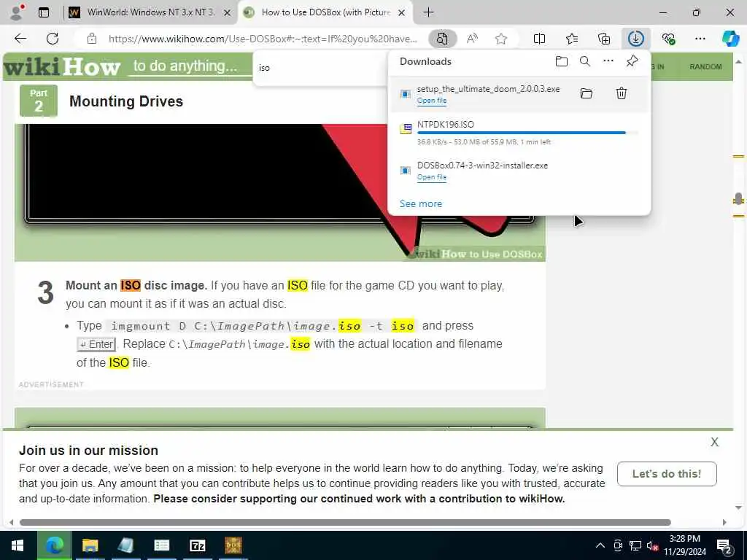Switch to WinWorld Windows NT tab

(x=150, y=12)
